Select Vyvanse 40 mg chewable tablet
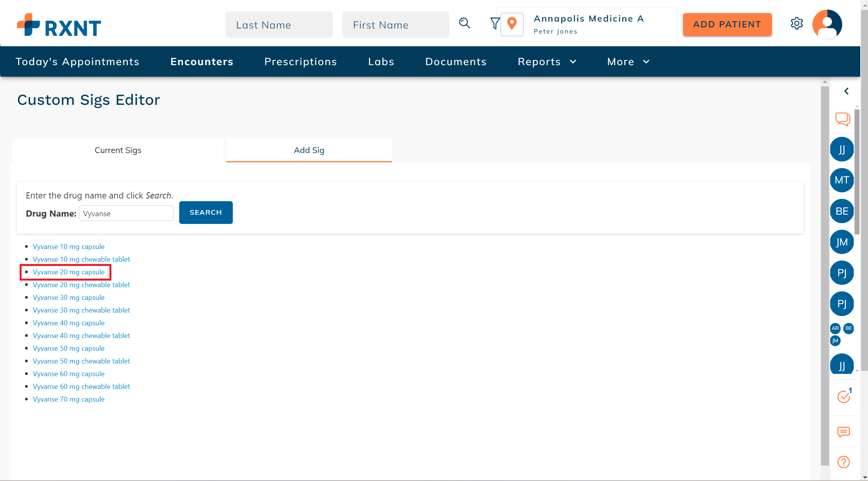This screenshot has width=868, height=481. (x=81, y=336)
